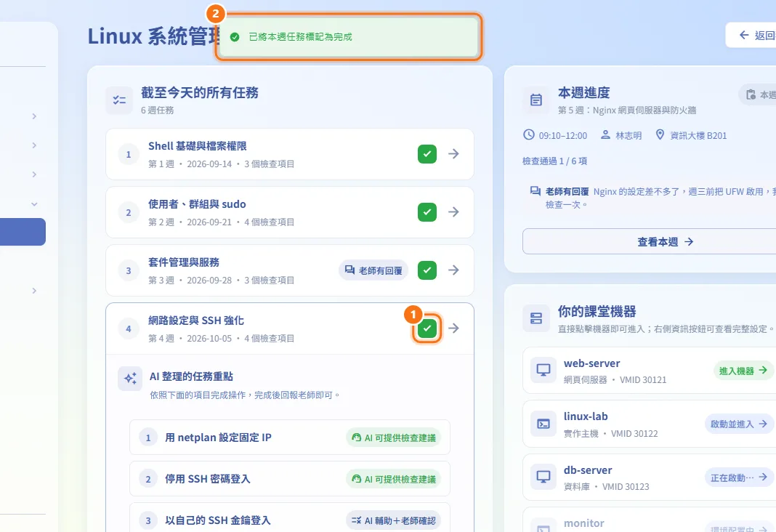Click AI 可提供檢查建議 badge on netplan item
Image resolution: width=776 pixels, height=532 pixels.
pos(393,438)
